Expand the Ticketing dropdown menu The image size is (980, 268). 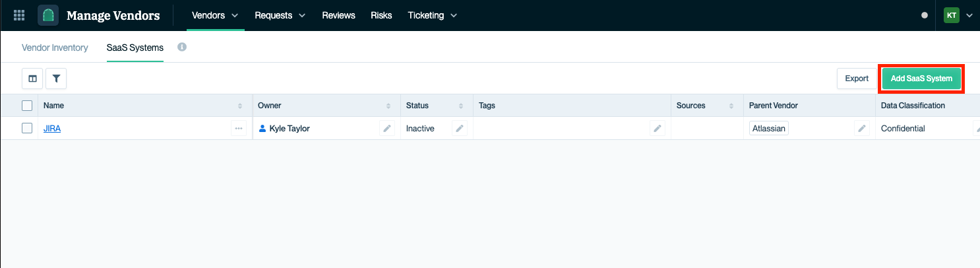click(433, 15)
